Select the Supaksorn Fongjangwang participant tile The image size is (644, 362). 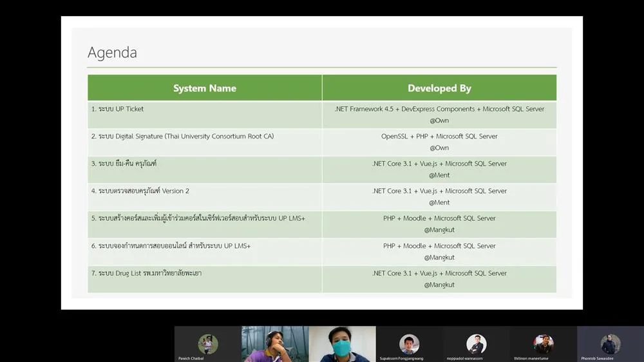(409, 344)
